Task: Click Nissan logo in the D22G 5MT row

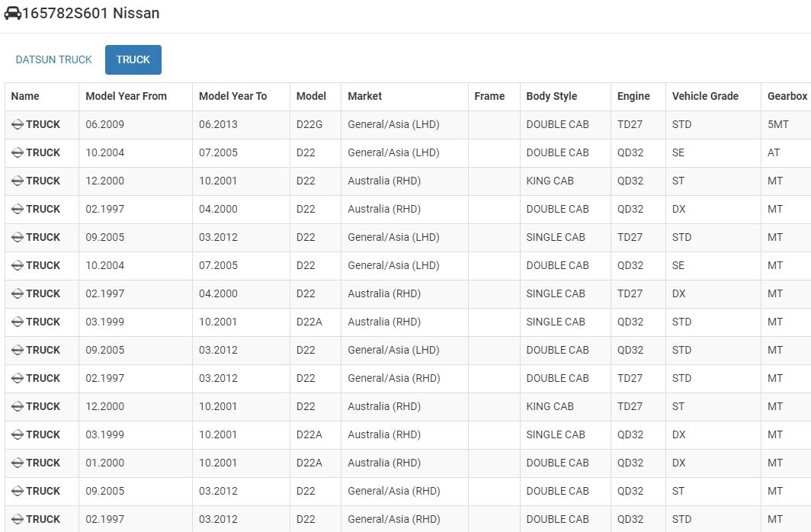Action: 18,124
